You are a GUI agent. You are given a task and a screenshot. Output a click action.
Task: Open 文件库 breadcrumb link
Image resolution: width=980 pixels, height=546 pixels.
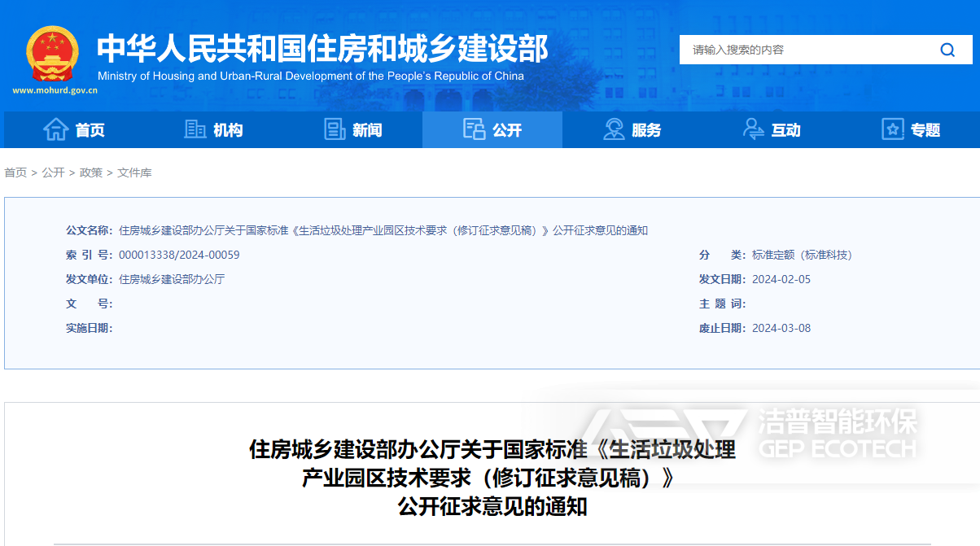point(134,173)
